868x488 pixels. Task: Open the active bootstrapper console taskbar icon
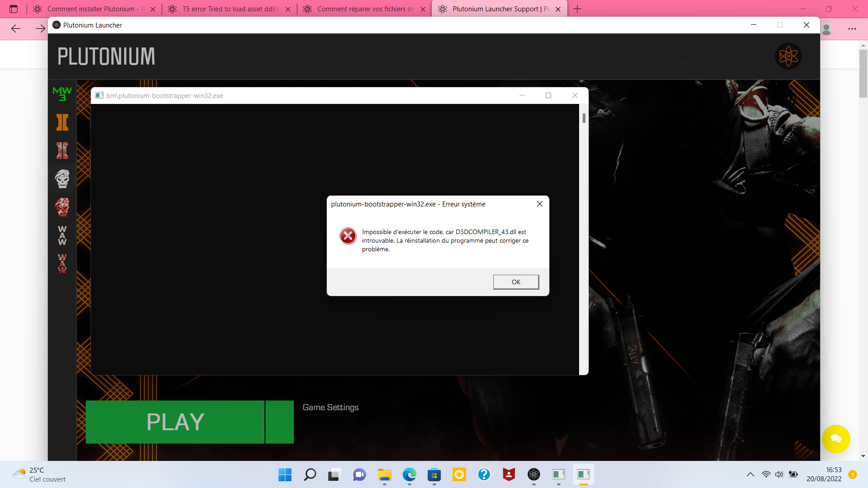pyautogui.click(x=584, y=474)
